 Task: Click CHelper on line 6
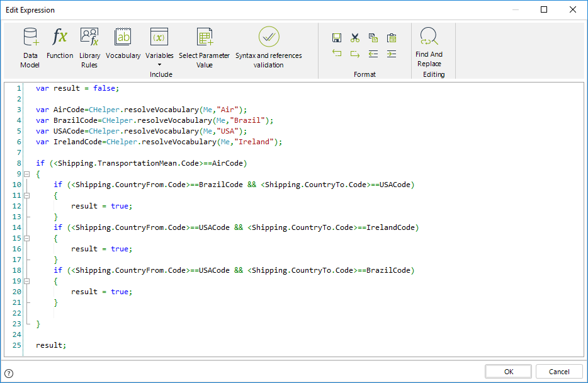click(x=122, y=142)
